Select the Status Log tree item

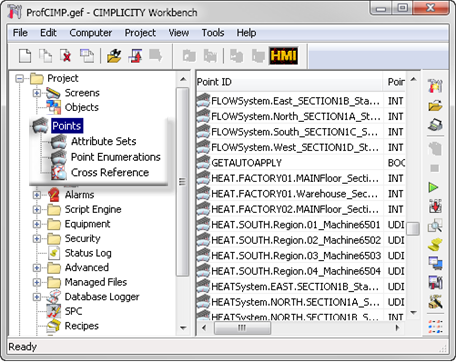click(x=88, y=253)
